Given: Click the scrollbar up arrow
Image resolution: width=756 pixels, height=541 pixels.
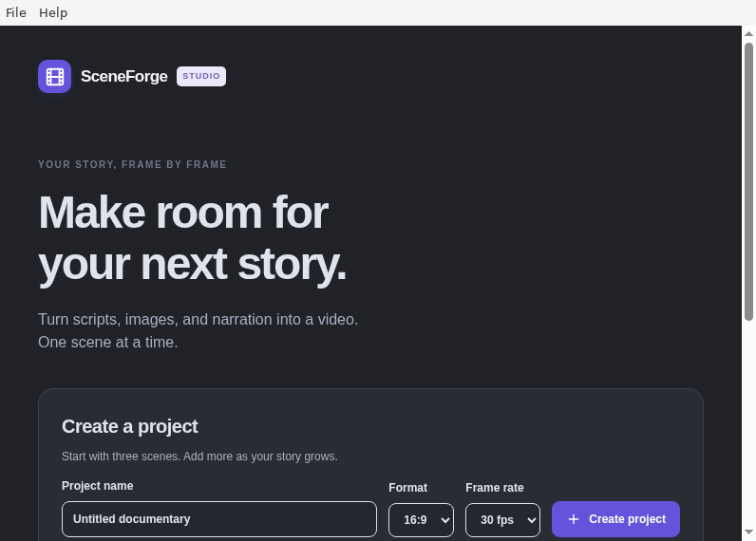Looking at the screenshot, I should (x=748, y=34).
